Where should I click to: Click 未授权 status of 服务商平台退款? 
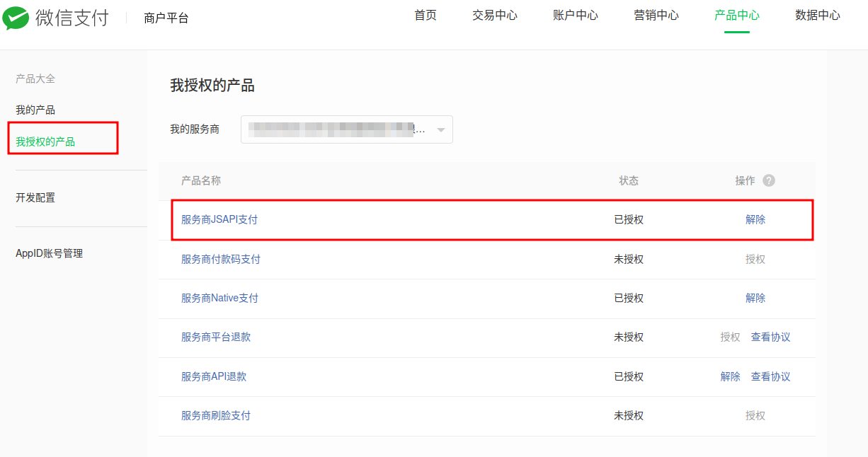[x=629, y=337]
